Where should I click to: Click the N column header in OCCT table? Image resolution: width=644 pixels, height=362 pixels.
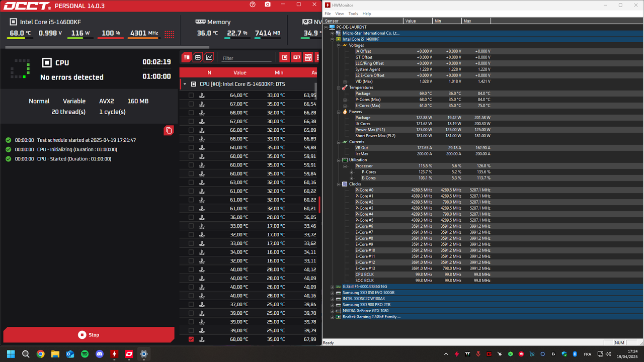point(209,73)
